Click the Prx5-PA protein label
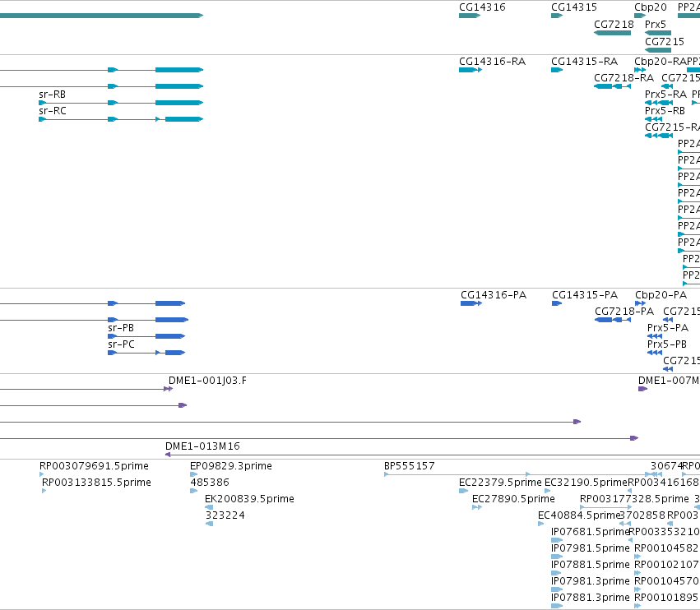700x610 pixels. 668,328
